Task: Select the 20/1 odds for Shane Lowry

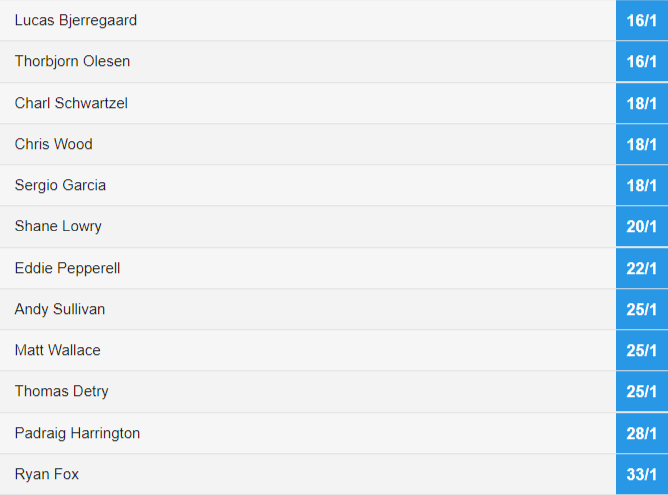Action: [642, 226]
